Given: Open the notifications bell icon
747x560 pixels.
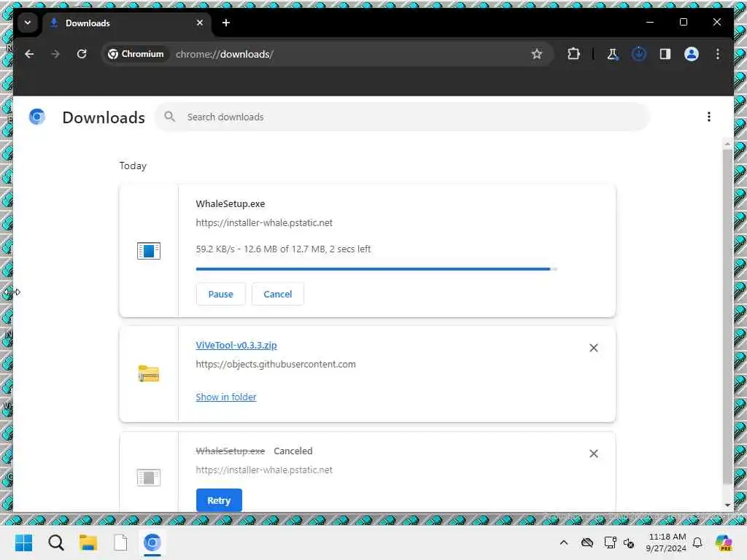Looking at the screenshot, I should click(x=697, y=542).
